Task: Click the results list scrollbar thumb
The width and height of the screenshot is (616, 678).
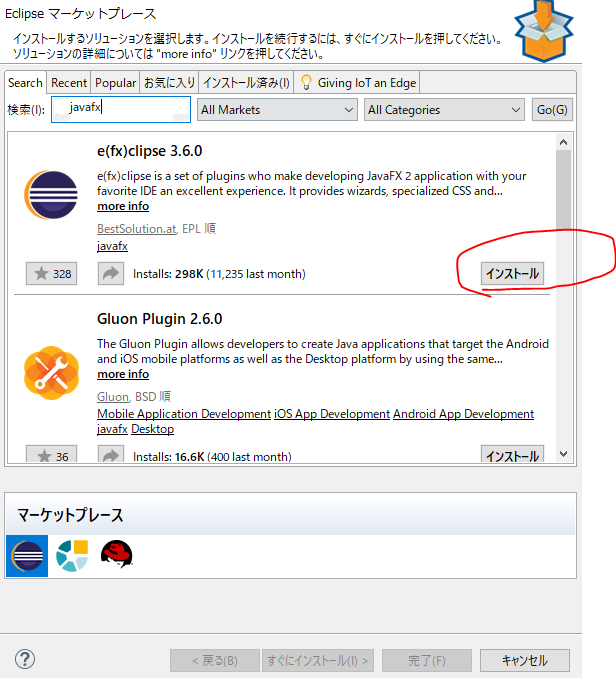Action: [x=563, y=189]
